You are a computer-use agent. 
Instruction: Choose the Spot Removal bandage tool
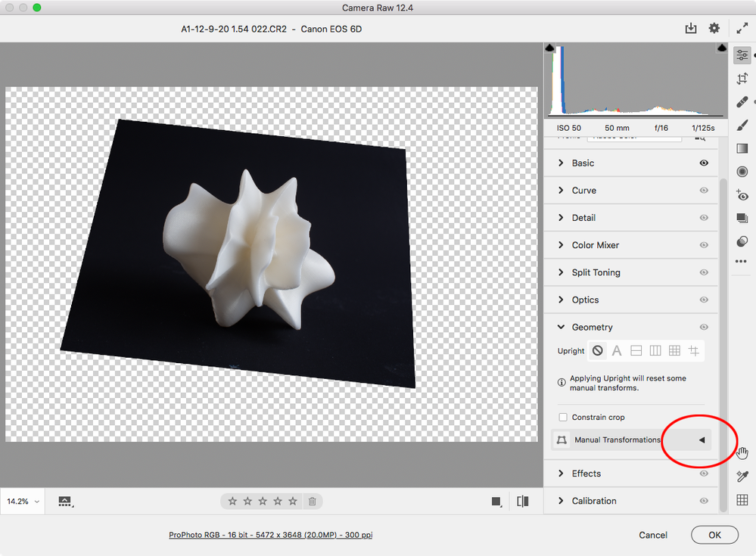(x=742, y=101)
